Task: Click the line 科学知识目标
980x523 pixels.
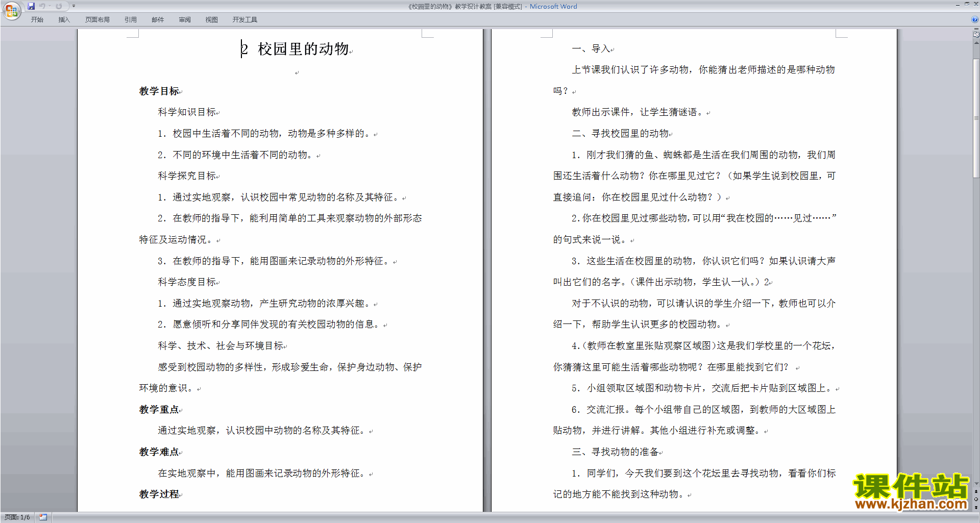Action: point(187,112)
